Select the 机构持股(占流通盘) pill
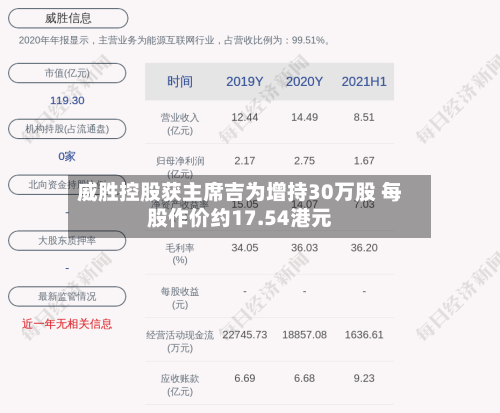This screenshot has width=500, height=413. [67, 129]
